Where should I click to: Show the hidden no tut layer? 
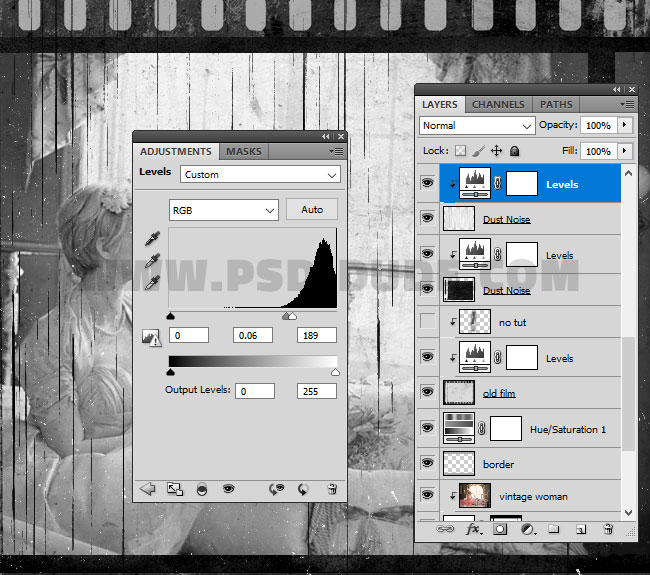click(x=427, y=322)
